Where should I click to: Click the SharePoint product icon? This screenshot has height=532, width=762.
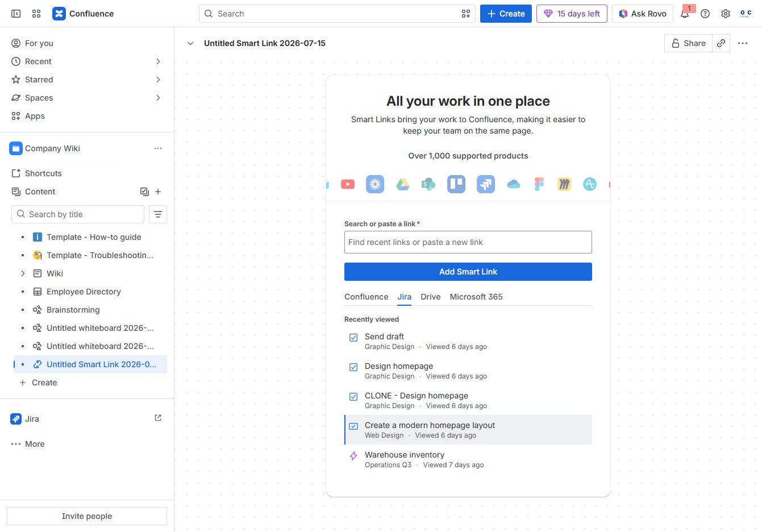428,184
